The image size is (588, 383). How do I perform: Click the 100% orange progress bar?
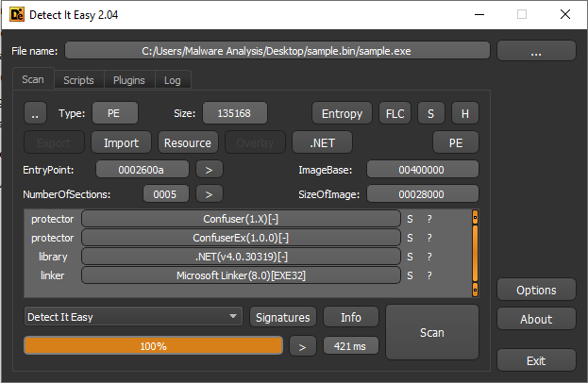[154, 345]
